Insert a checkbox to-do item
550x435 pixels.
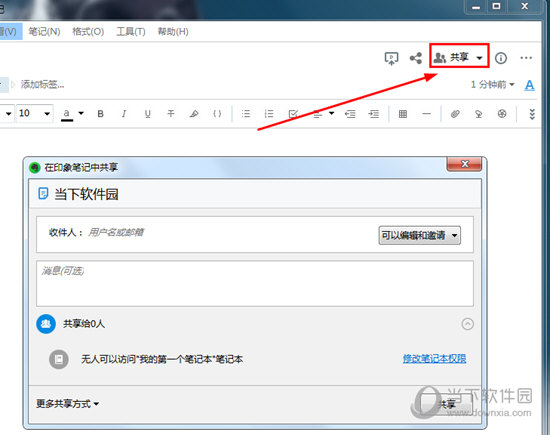coord(293,114)
